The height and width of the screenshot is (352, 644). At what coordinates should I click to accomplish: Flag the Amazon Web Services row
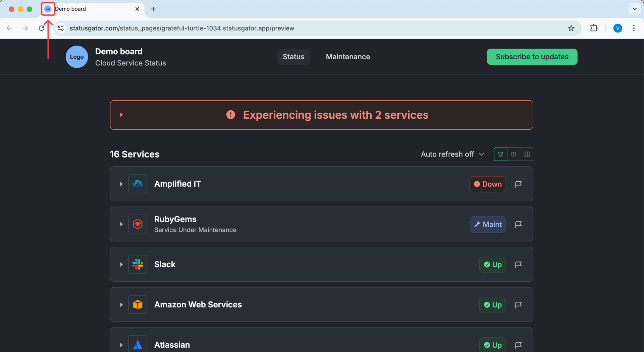coord(518,305)
